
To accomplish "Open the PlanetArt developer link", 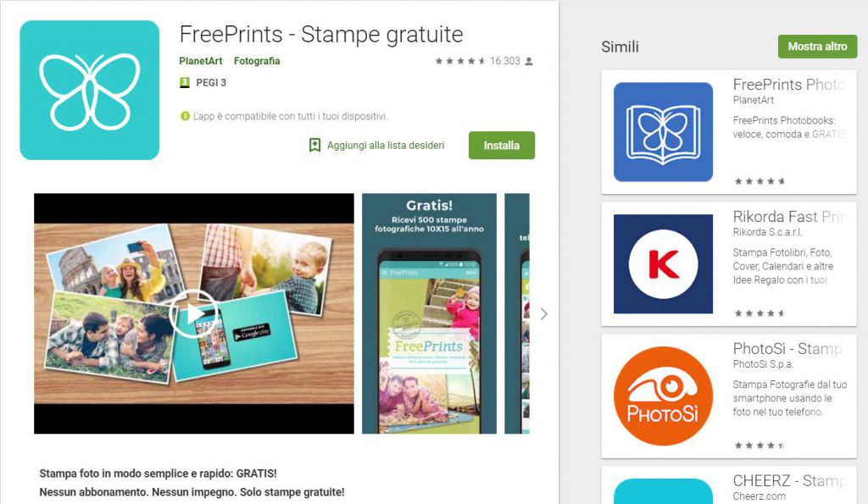I will [200, 61].
